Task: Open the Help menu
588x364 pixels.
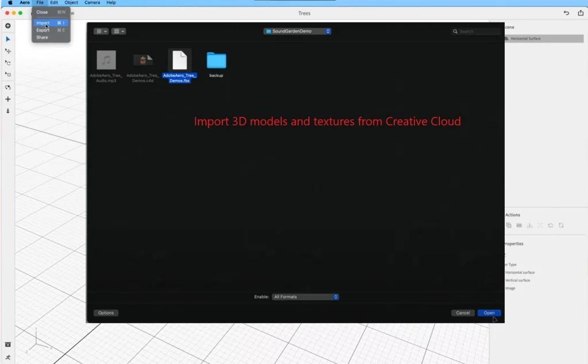Action: tap(111, 3)
